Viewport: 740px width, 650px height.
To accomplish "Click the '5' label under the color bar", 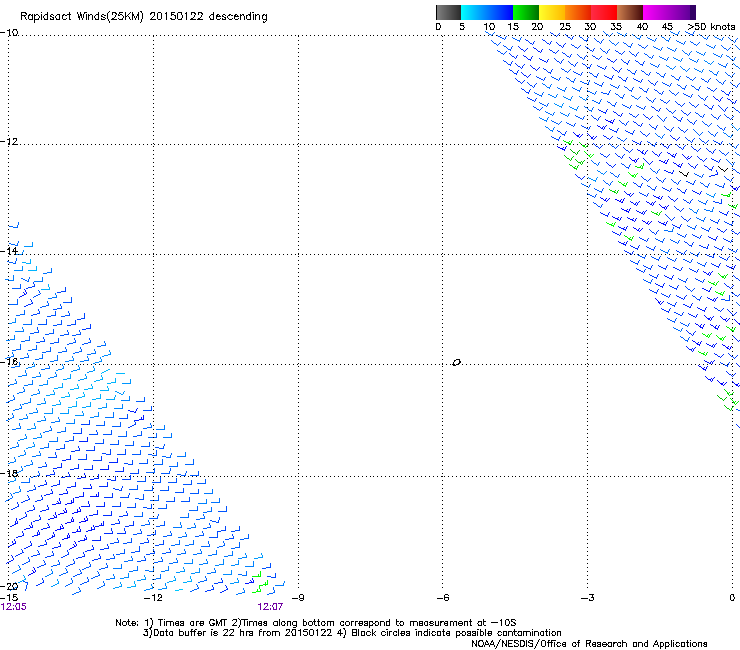I will [462, 27].
